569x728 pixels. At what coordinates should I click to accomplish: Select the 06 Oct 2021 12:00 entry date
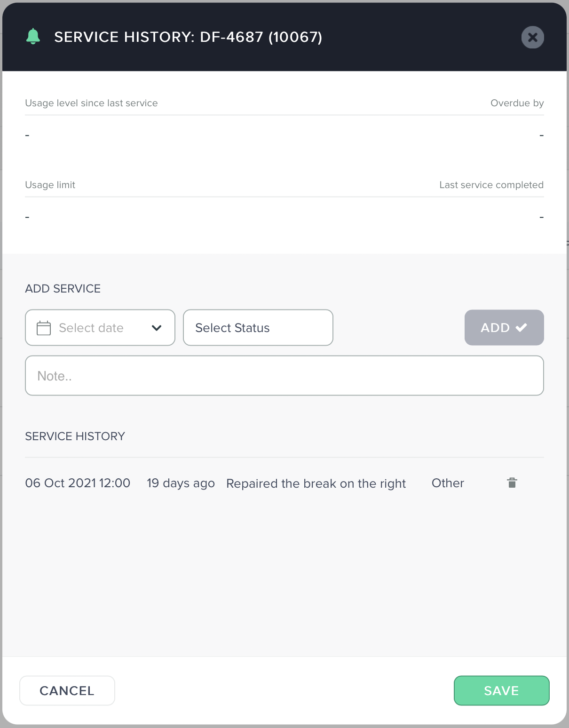(x=78, y=483)
